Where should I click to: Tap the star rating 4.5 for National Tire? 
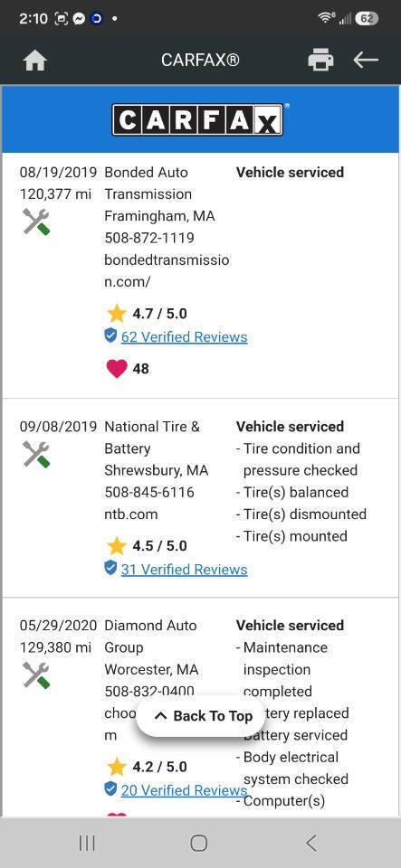[147, 546]
